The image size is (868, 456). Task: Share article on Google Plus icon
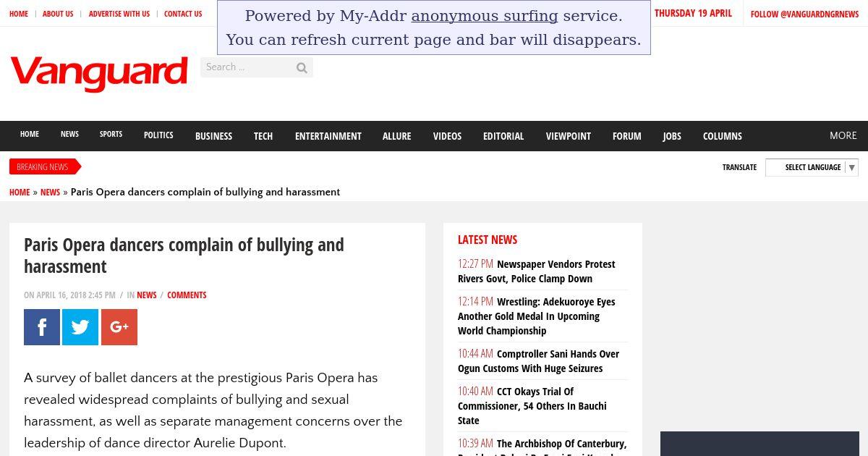coord(119,327)
